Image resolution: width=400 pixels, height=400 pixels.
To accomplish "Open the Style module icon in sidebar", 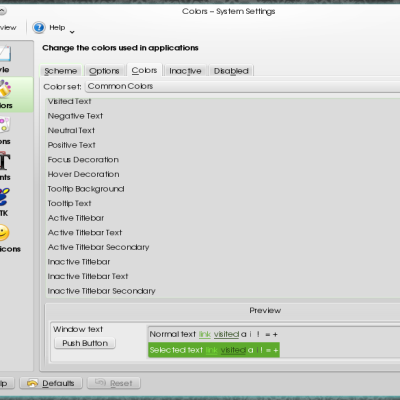I will pyautogui.click(x=5, y=53).
